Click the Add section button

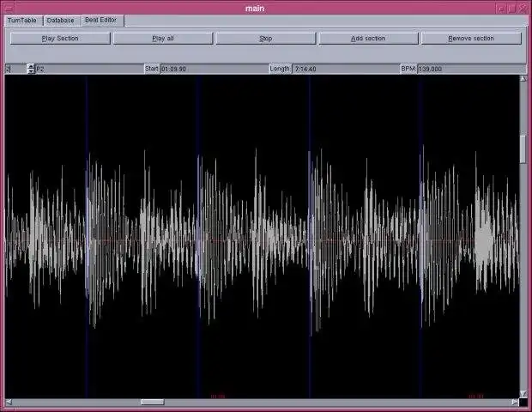click(x=368, y=39)
